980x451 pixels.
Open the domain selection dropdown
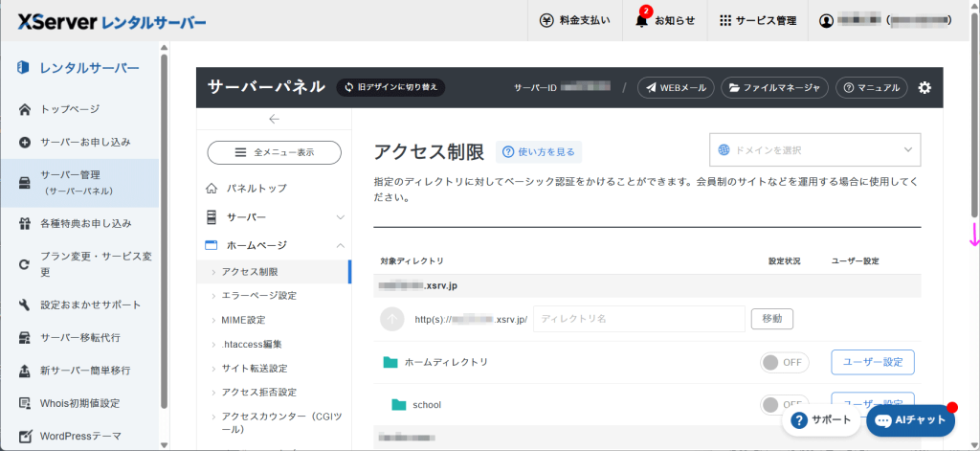coord(814,150)
